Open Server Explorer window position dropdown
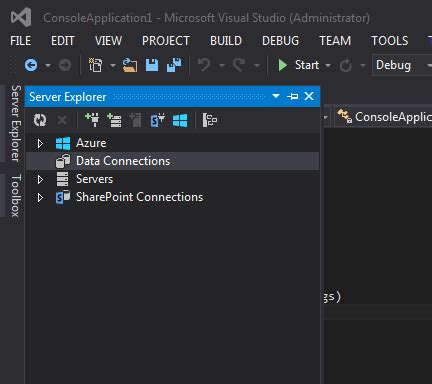The image size is (432, 384). tap(276, 96)
